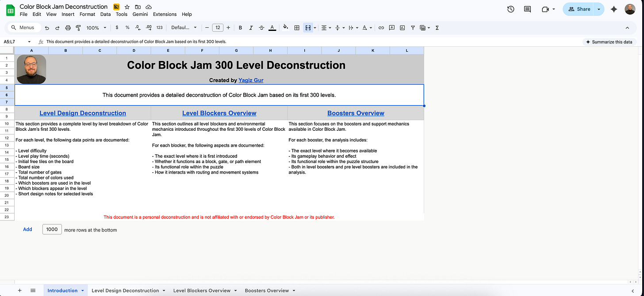This screenshot has height=296, width=644.
Task: Switch to Level Blockers Overview sheet tab
Action: [202, 290]
